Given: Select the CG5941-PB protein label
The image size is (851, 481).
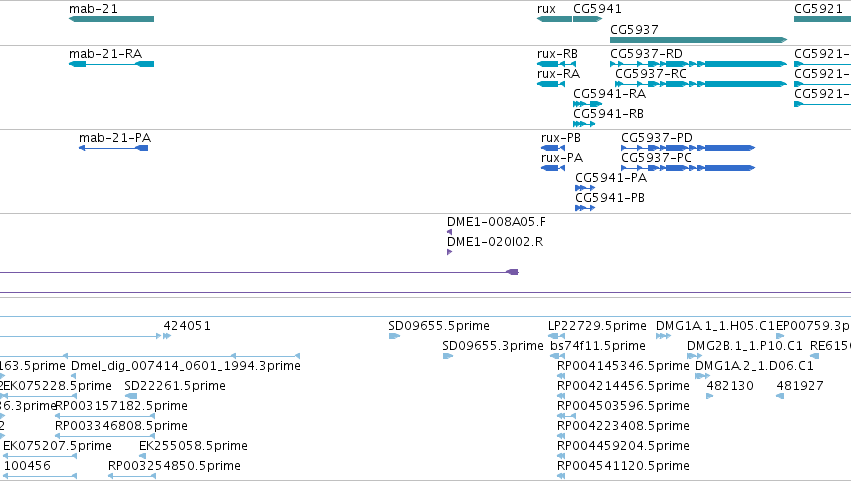Looking at the screenshot, I should tap(610, 198).
